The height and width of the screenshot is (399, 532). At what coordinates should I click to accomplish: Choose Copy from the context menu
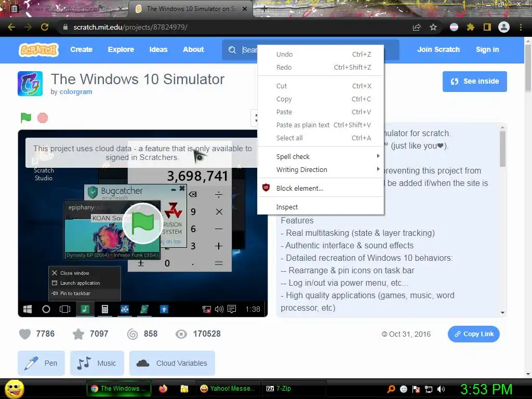(x=321, y=99)
